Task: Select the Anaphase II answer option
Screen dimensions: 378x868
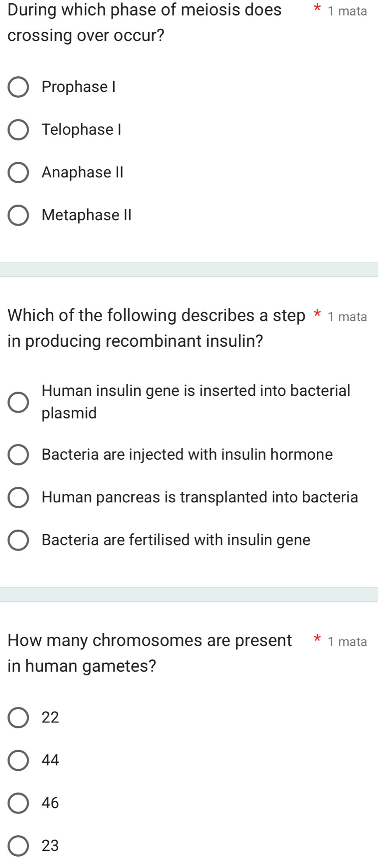Action: (18, 173)
